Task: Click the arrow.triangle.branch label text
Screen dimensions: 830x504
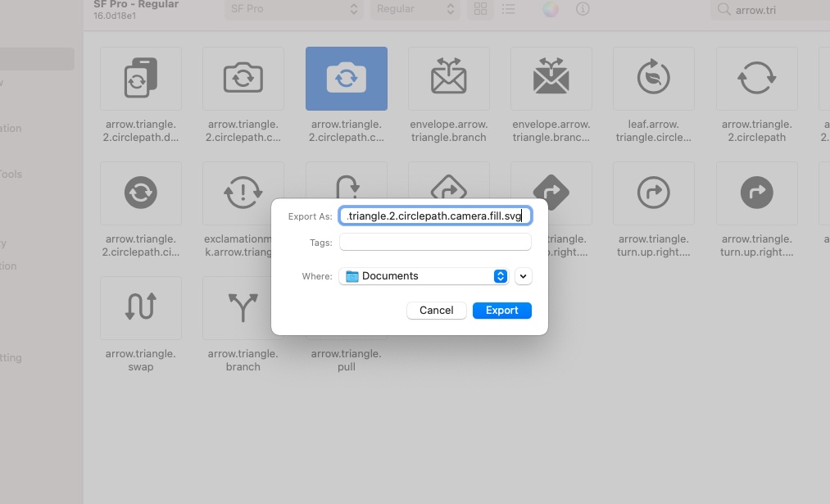Action: pos(243,360)
